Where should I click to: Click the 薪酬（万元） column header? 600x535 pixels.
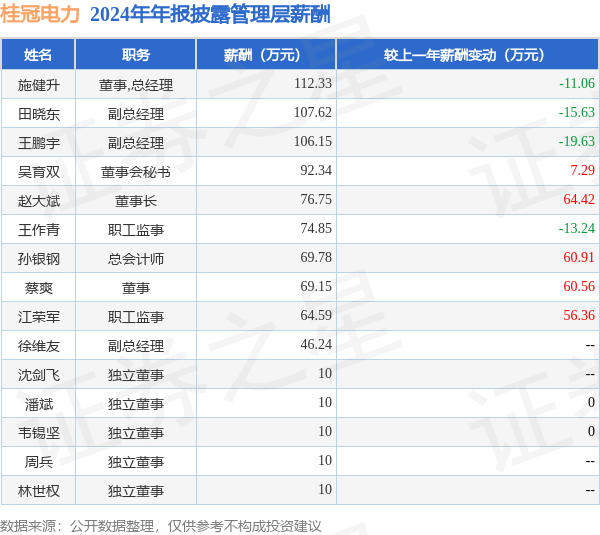(266, 55)
